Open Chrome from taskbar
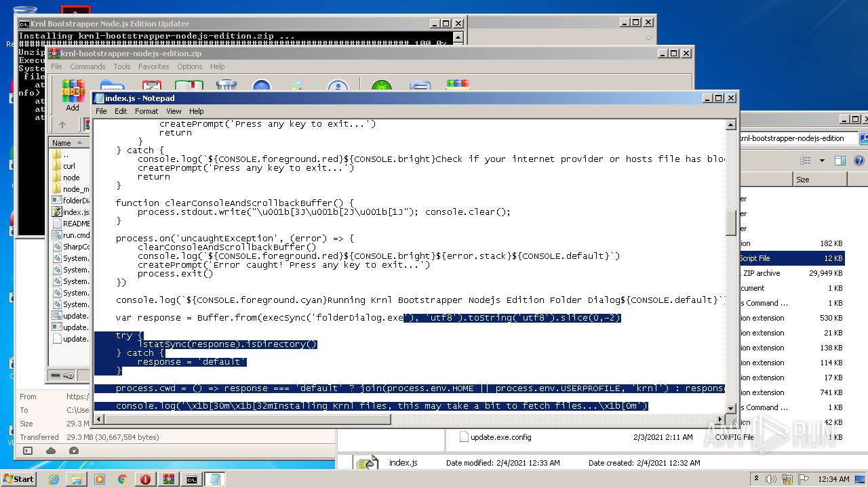This screenshot has width=868, height=488. [x=123, y=479]
